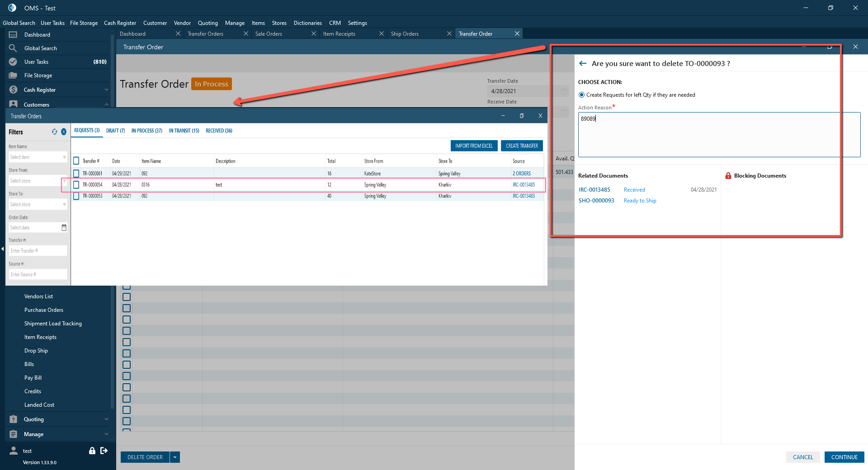This screenshot has width=868, height=470.
Task: Close the Item Receipts tab
Action: 382,34
